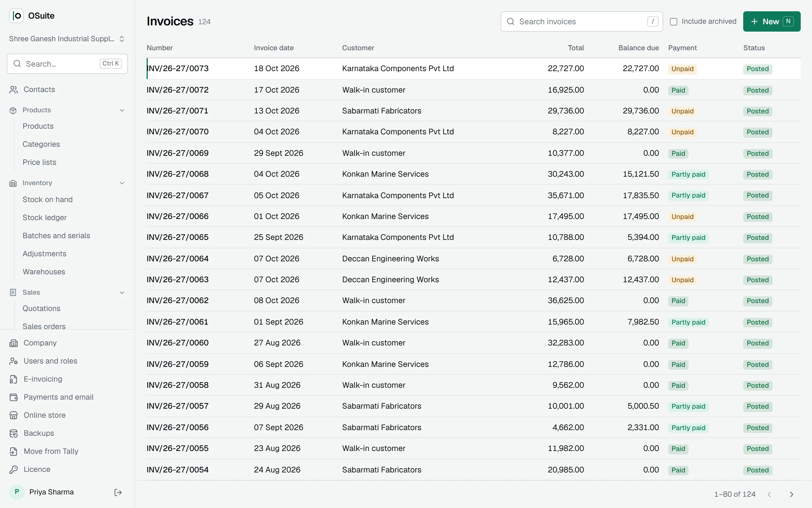Click the Sales document icon
Screen dimensions: 812x508
(13, 292)
